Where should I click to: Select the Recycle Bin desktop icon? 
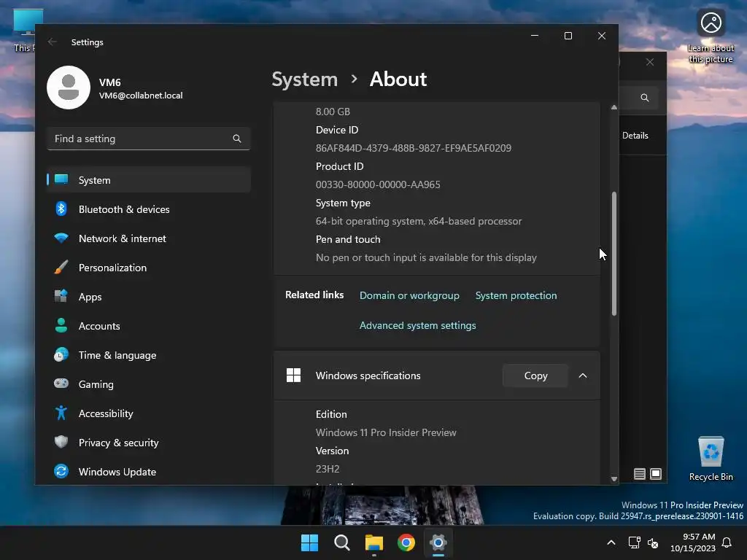point(711,459)
